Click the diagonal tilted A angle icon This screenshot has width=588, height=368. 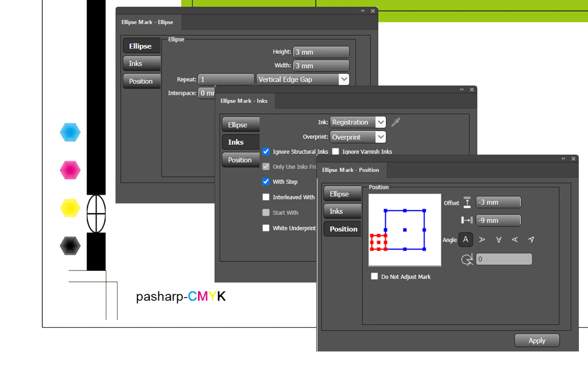531,240
